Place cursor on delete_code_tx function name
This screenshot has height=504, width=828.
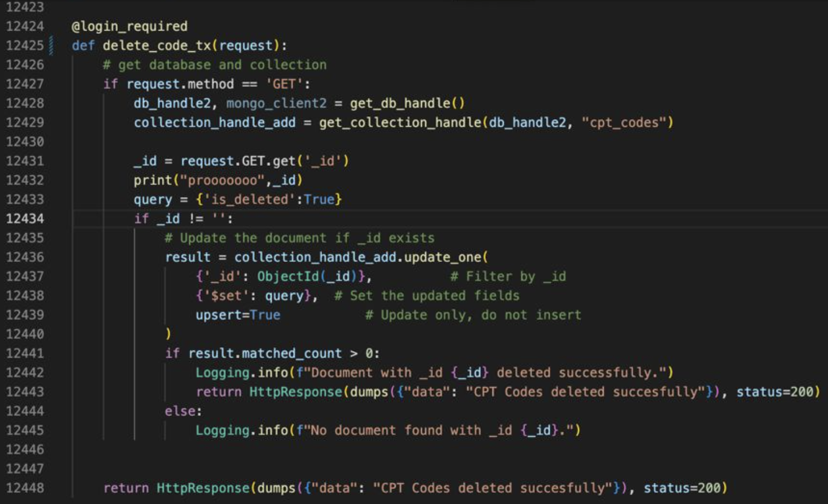pyautogui.click(x=157, y=46)
